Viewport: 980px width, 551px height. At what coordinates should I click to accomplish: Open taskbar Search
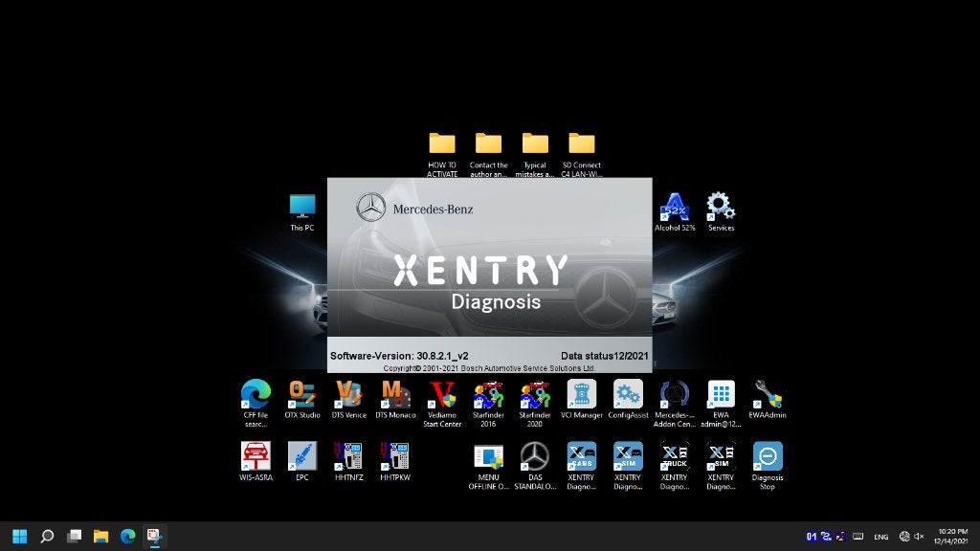47,536
